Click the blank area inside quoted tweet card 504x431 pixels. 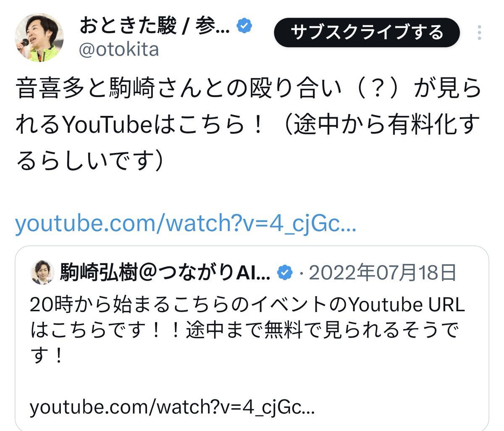252,381
